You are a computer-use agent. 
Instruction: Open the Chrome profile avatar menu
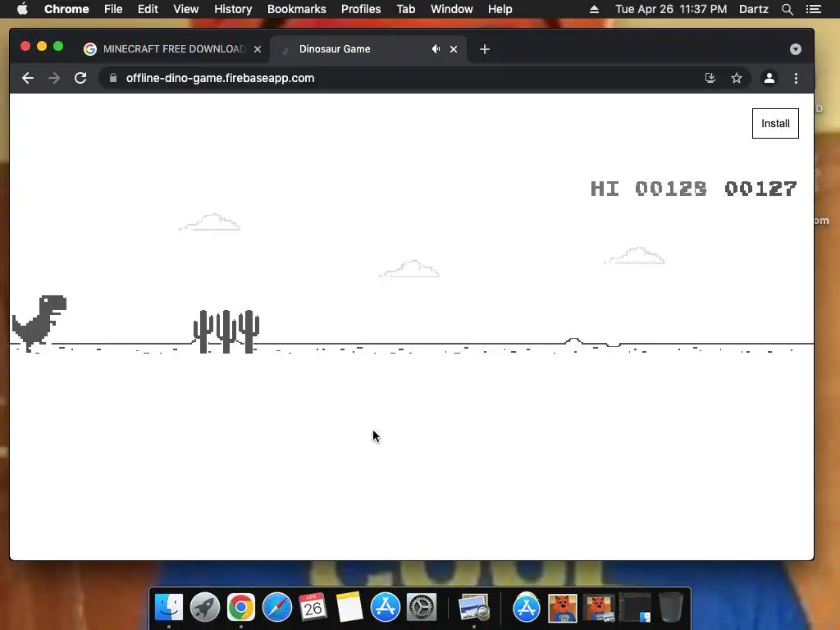(769, 78)
